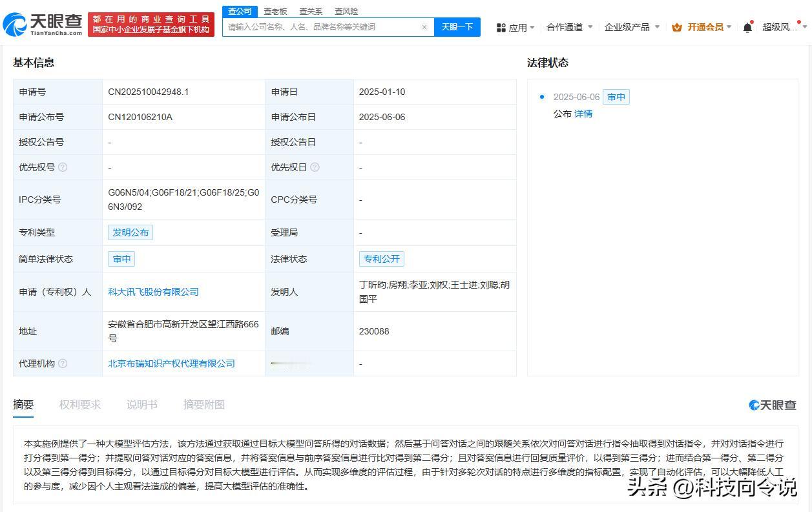Show help for 优先权号
812x512 pixels.
pos(63,167)
